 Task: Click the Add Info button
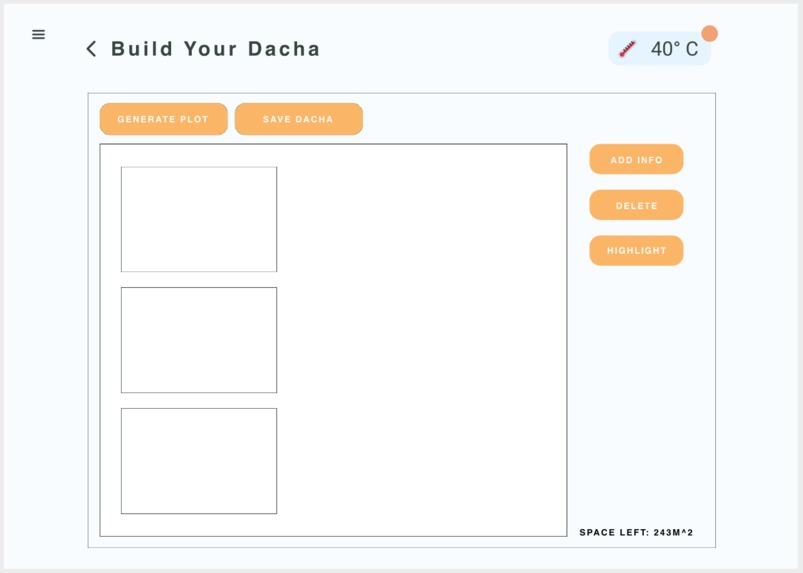636,159
